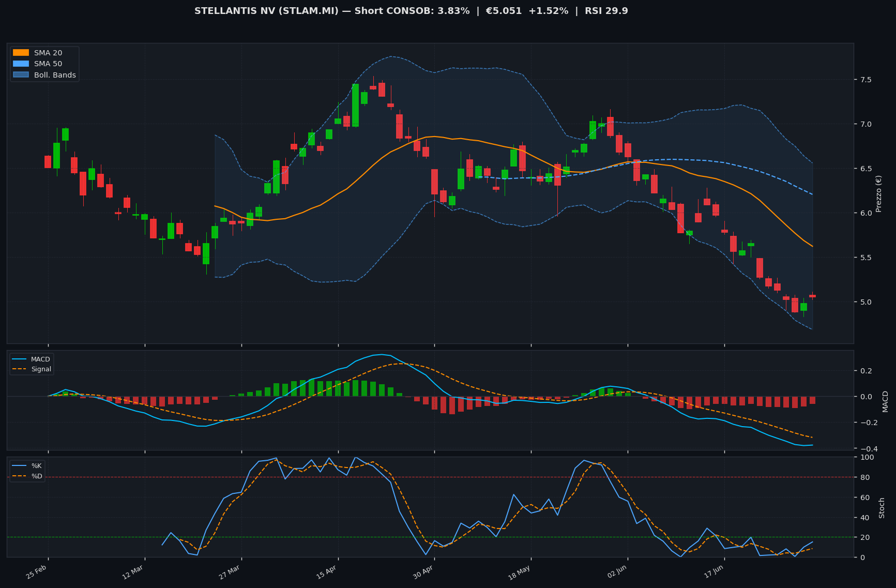Viewport: 896px width, 588px height.
Task: Click the 7.5 price axis label
Action: point(866,80)
